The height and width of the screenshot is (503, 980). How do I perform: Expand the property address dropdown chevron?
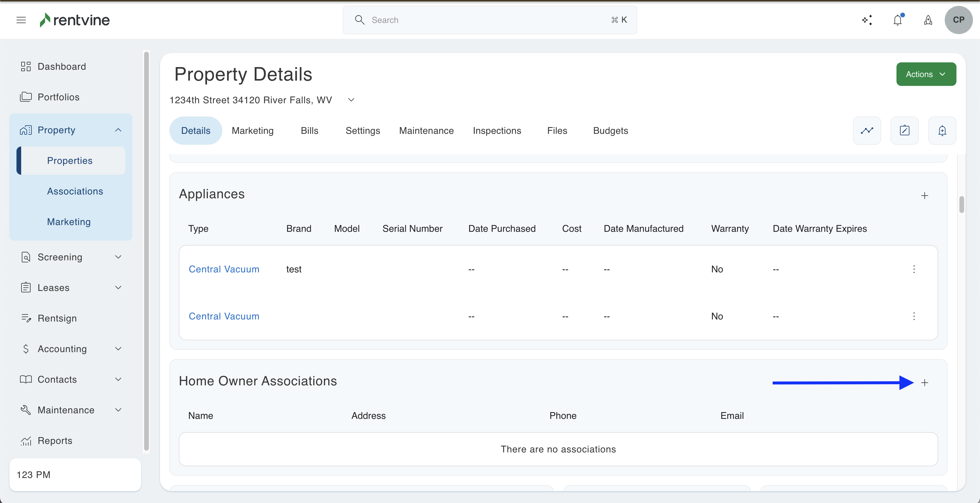point(351,100)
